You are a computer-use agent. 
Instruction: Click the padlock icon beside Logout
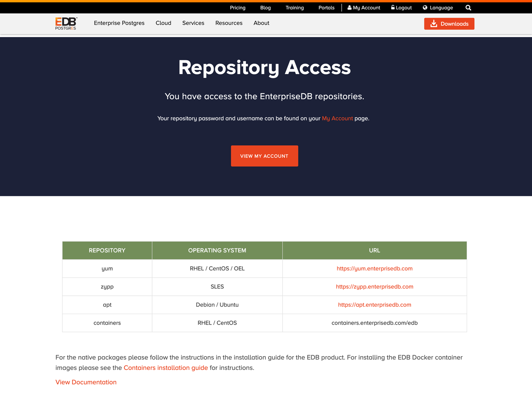[x=393, y=7]
